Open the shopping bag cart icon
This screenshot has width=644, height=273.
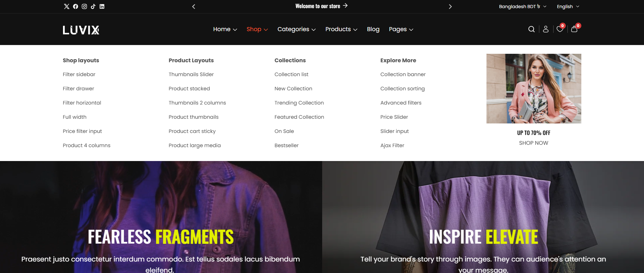point(574,29)
